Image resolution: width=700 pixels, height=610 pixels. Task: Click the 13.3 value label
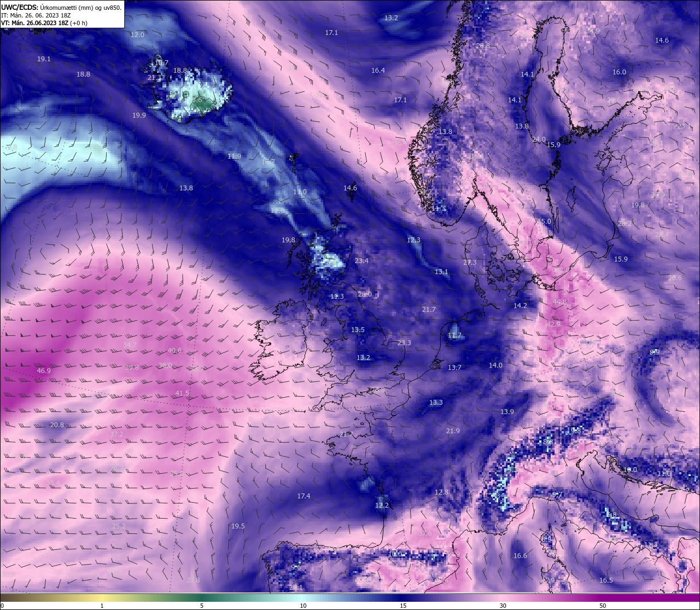pos(436,403)
